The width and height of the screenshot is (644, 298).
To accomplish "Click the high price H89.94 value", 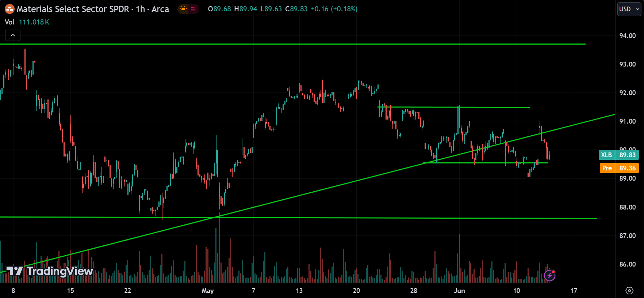I will (x=246, y=9).
